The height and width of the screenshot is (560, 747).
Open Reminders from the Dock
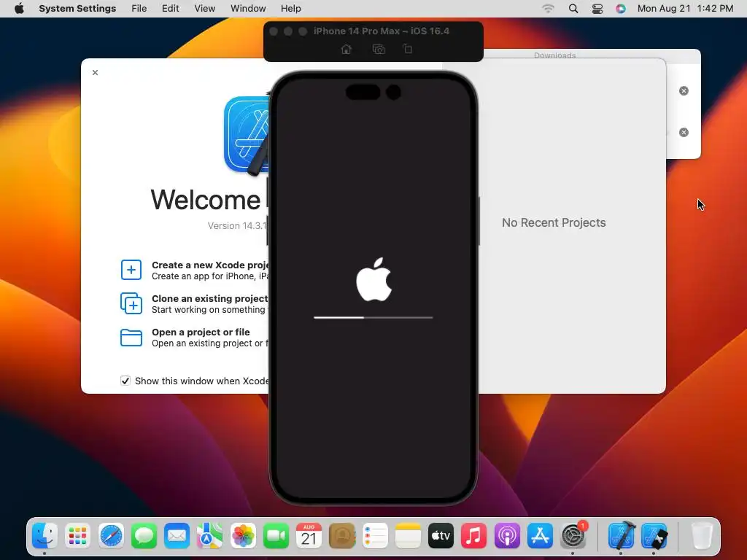tap(375, 536)
